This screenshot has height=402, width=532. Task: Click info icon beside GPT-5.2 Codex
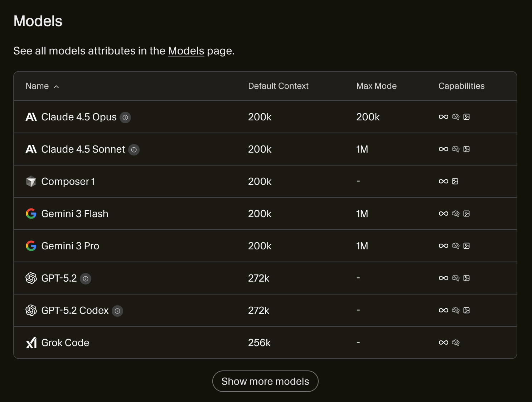(x=117, y=311)
